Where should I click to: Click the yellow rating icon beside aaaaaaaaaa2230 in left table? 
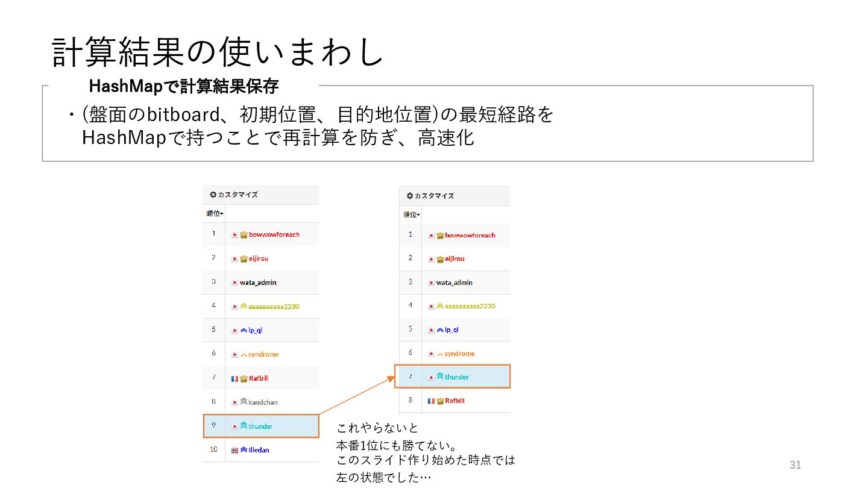tap(244, 306)
